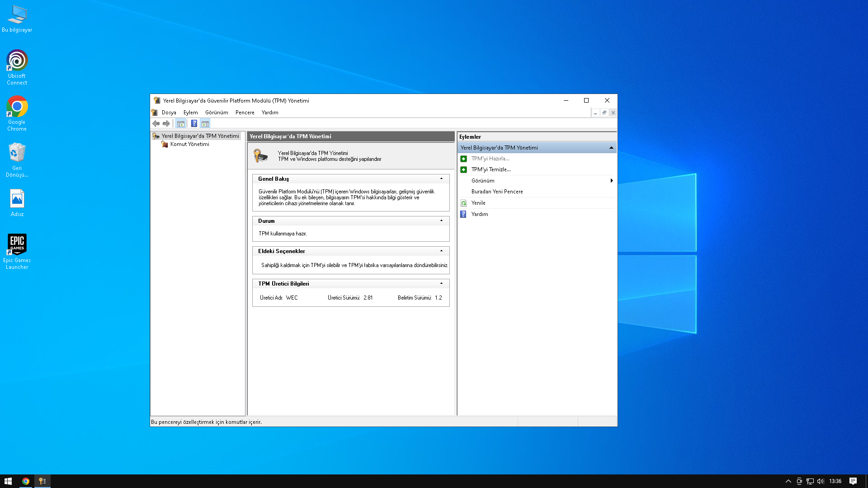Click Yardım in the Eylemler pane

(x=480, y=214)
